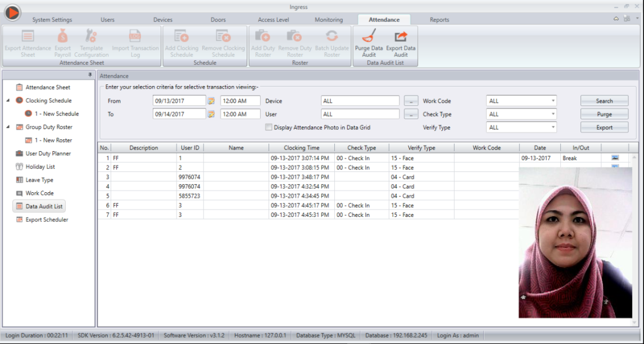This screenshot has width=644, height=344.
Task: Open Holiday List in sidebar
Action: [x=40, y=166]
